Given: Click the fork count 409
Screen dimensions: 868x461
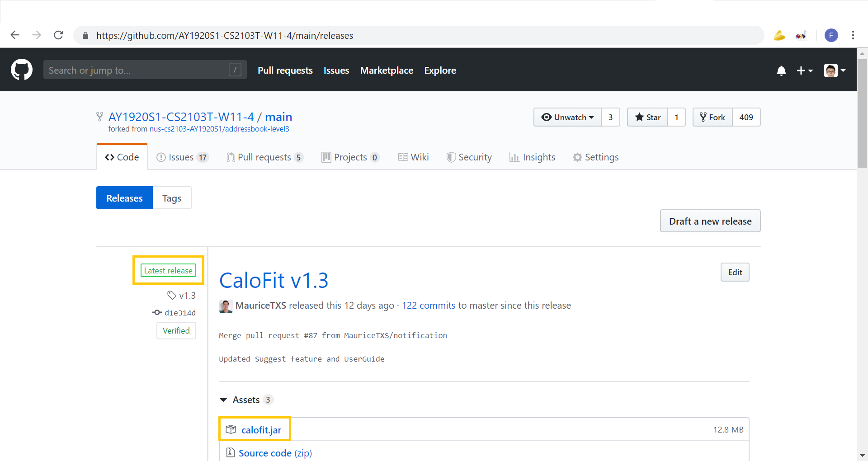Looking at the screenshot, I should (746, 117).
